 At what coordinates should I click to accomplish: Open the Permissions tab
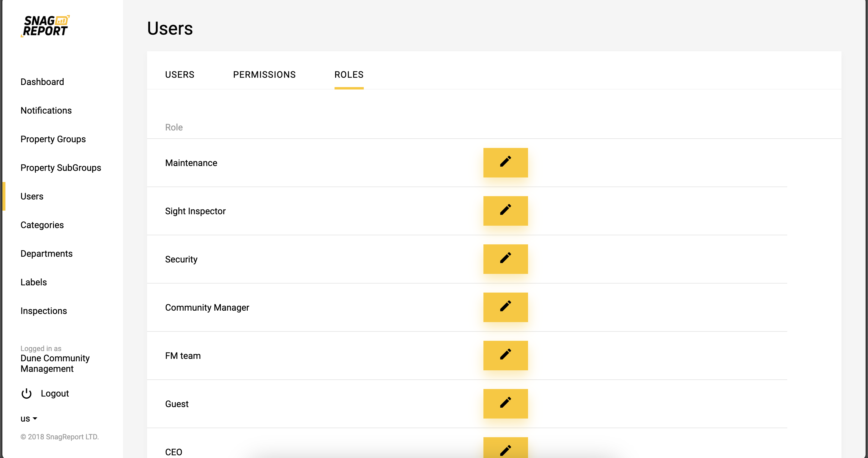(x=264, y=74)
